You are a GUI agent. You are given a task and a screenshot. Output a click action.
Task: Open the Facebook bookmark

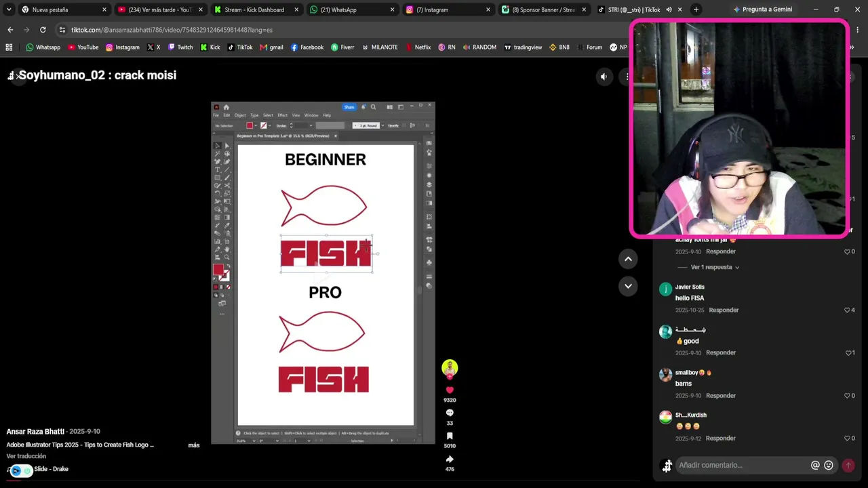(307, 47)
